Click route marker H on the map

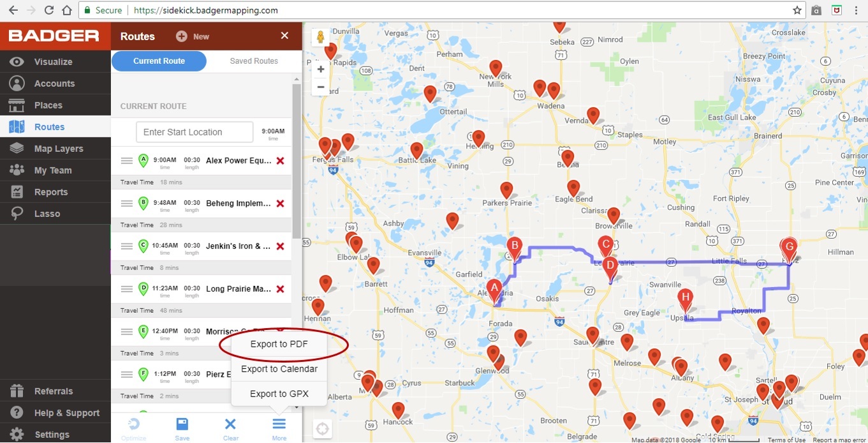686,299
